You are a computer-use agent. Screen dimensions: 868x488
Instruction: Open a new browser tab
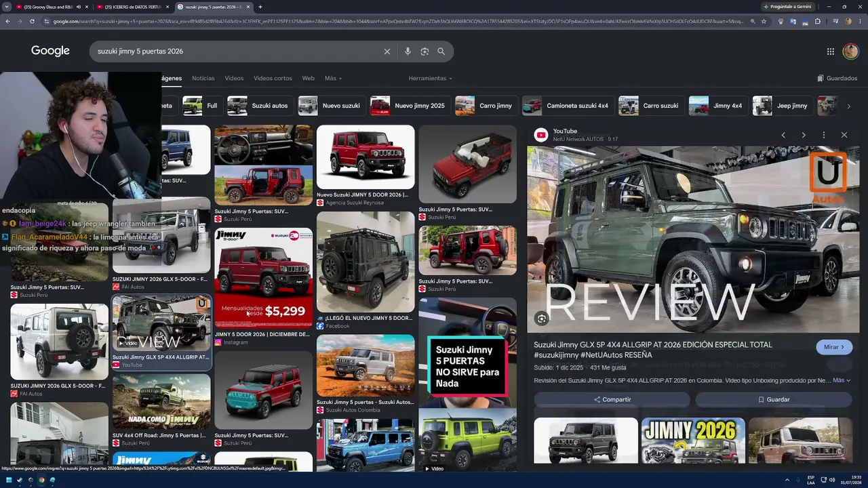[x=260, y=7]
